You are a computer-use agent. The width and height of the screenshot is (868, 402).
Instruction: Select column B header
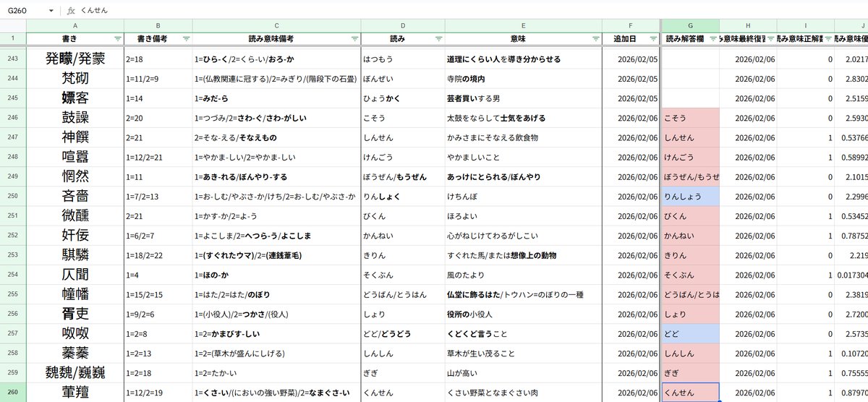coord(158,25)
